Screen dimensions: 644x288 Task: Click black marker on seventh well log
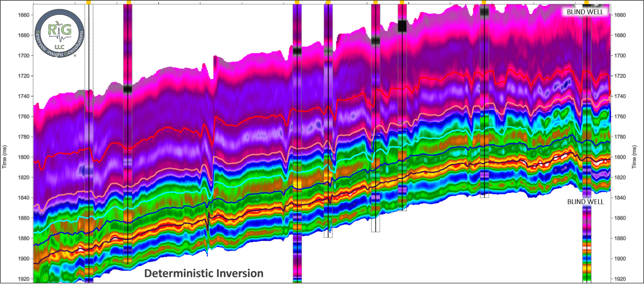point(484,12)
